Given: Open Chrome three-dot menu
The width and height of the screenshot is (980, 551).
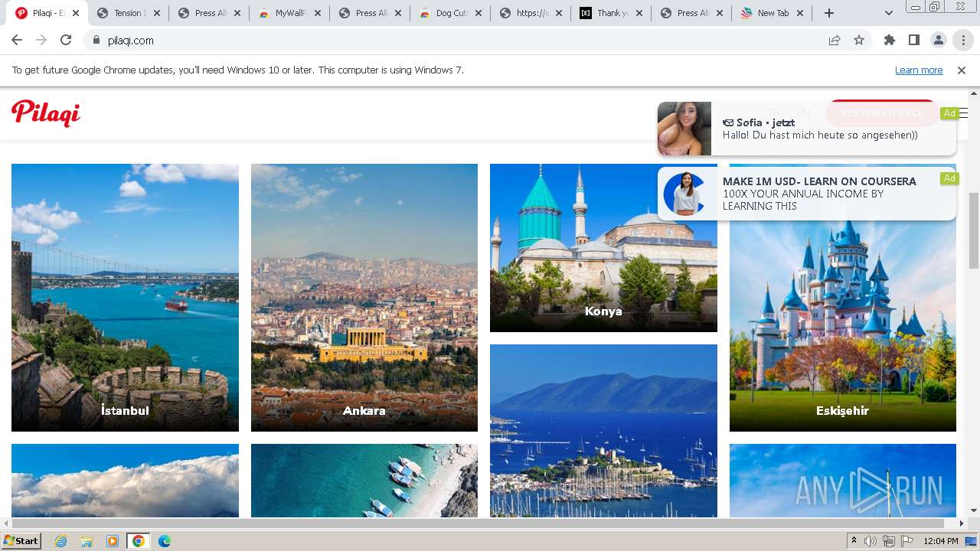Looking at the screenshot, I should tap(963, 41).
